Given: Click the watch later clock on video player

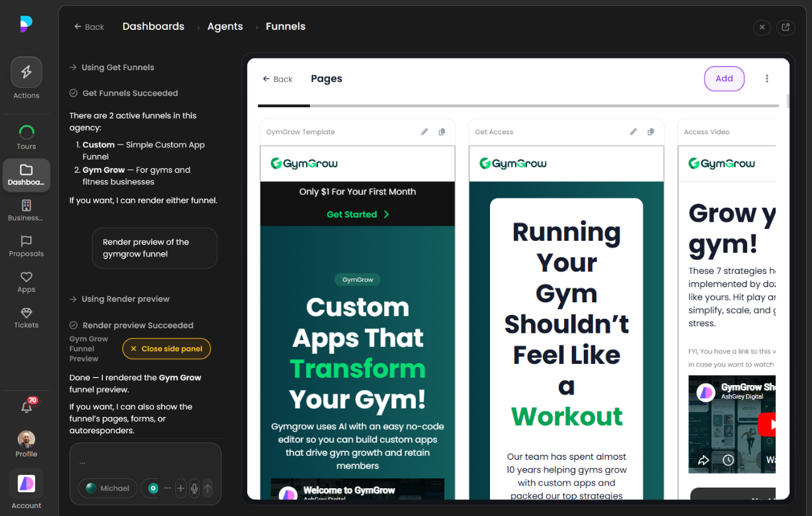Looking at the screenshot, I should click(728, 460).
